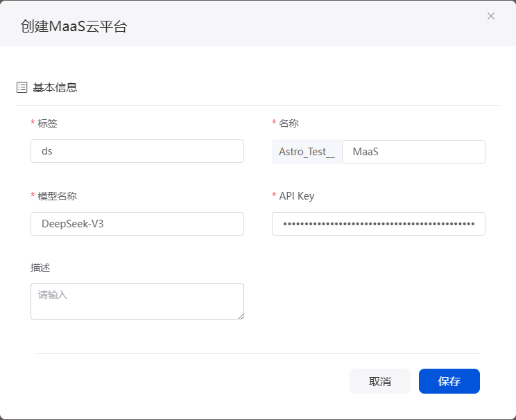Click the Astro_Test__ name prefix
This screenshot has height=420, width=516.
pyautogui.click(x=307, y=152)
